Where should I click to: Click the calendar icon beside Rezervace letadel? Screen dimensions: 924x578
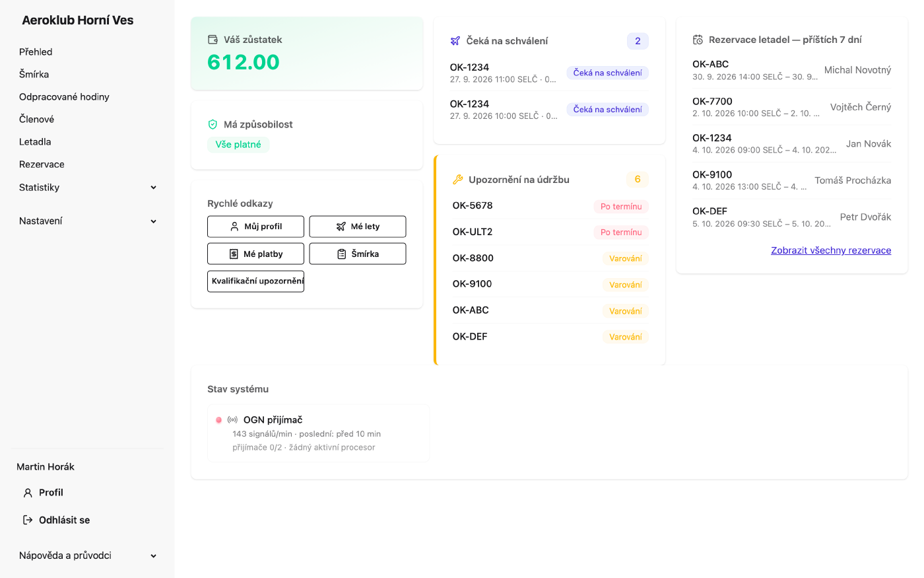point(698,40)
